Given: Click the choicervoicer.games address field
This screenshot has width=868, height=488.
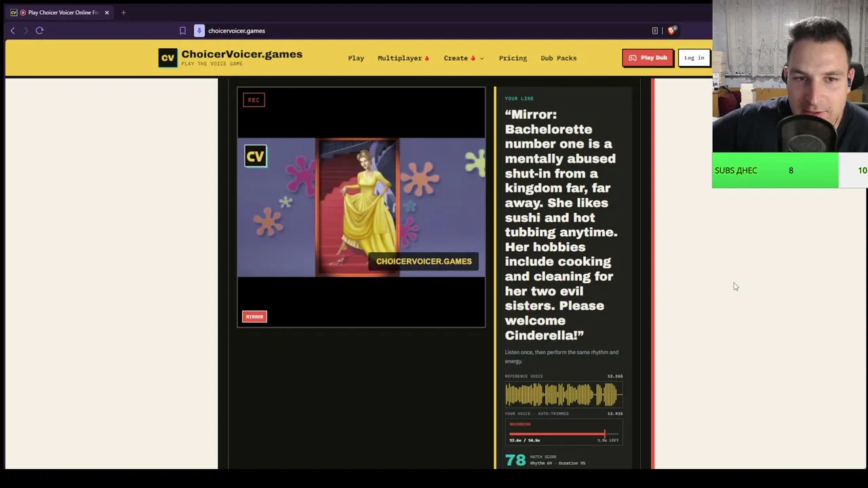Looking at the screenshot, I should pyautogui.click(x=237, y=30).
